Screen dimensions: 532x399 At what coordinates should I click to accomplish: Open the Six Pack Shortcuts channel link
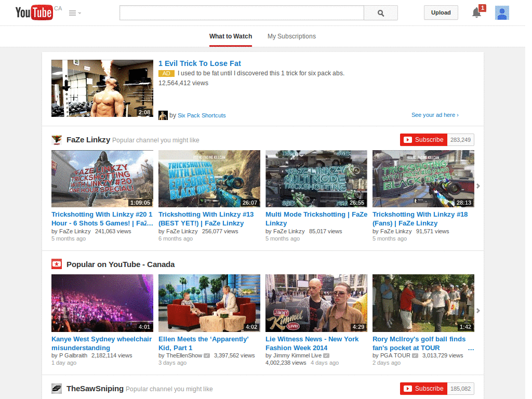[x=202, y=115]
